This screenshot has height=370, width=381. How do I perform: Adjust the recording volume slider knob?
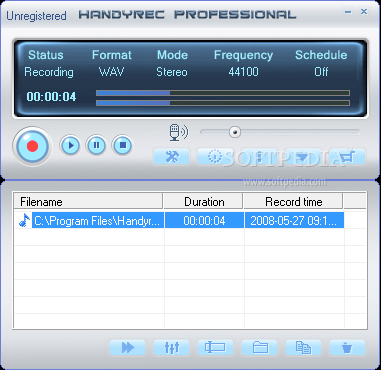(235, 132)
